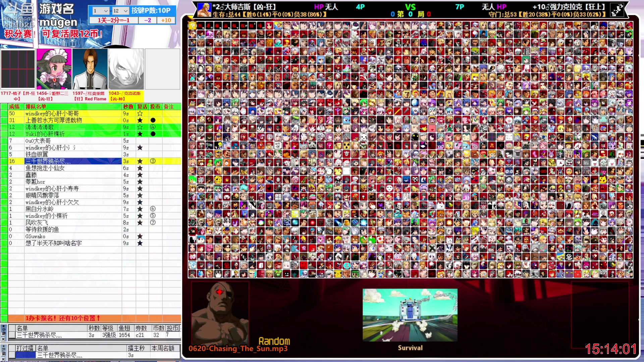Image resolution: width=644 pixels, height=362 pixels.
Task: Click the queue table's 投币 column header
Action: (x=155, y=107)
